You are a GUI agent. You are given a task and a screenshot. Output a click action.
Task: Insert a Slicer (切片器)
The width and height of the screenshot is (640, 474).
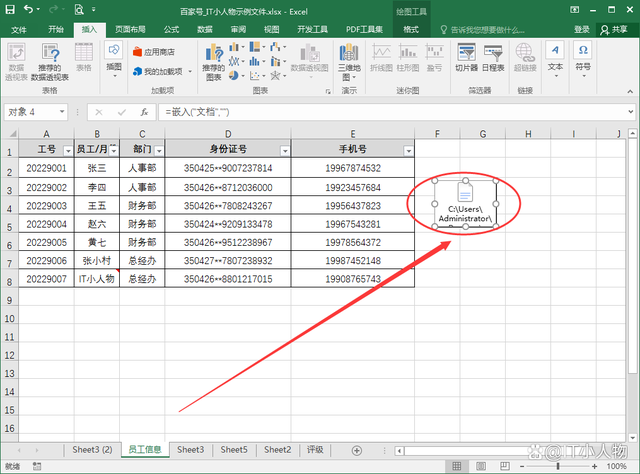pyautogui.click(x=467, y=58)
